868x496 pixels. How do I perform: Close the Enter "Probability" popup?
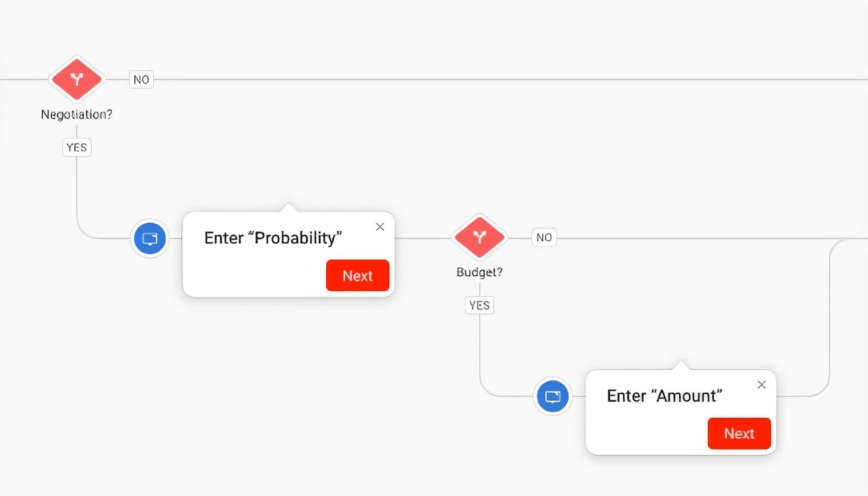pyautogui.click(x=380, y=227)
